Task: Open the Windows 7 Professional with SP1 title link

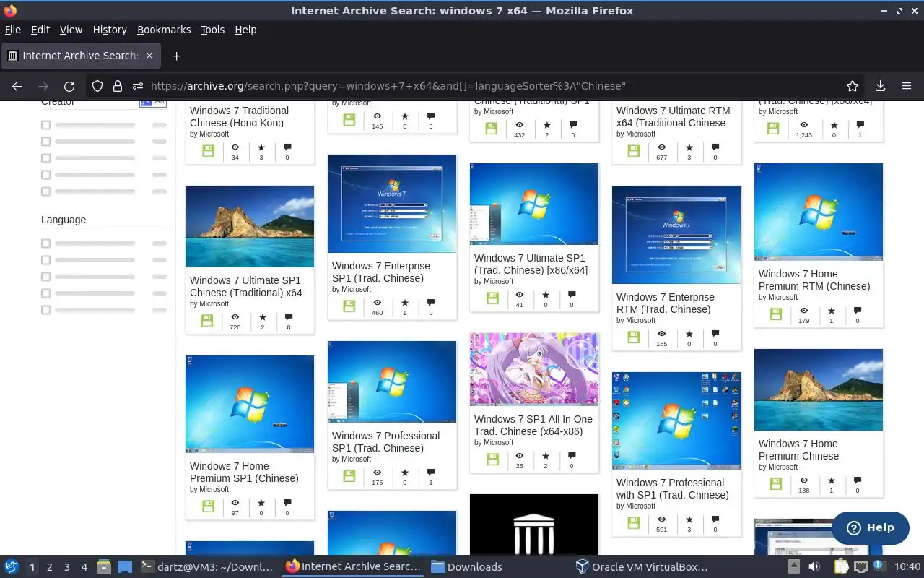Action: 673,489
